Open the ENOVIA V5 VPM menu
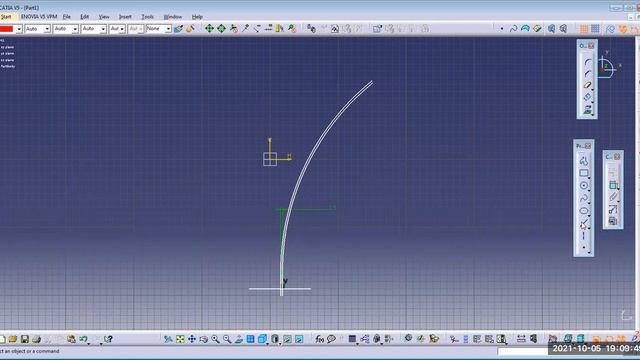This screenshot has height=360, width=640. pos(39,17)
